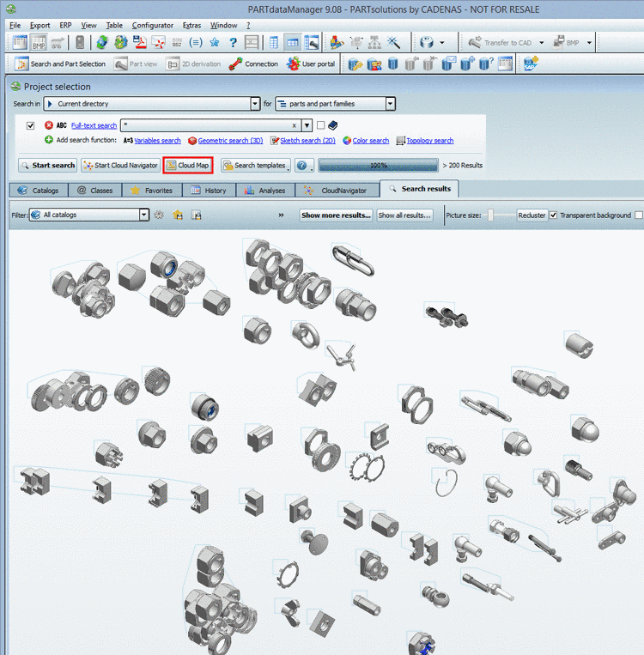Expand the All catalogs filter dropdown
Image resolution: width=644 pixels, height=655 pixels.
tap(143, 215)
